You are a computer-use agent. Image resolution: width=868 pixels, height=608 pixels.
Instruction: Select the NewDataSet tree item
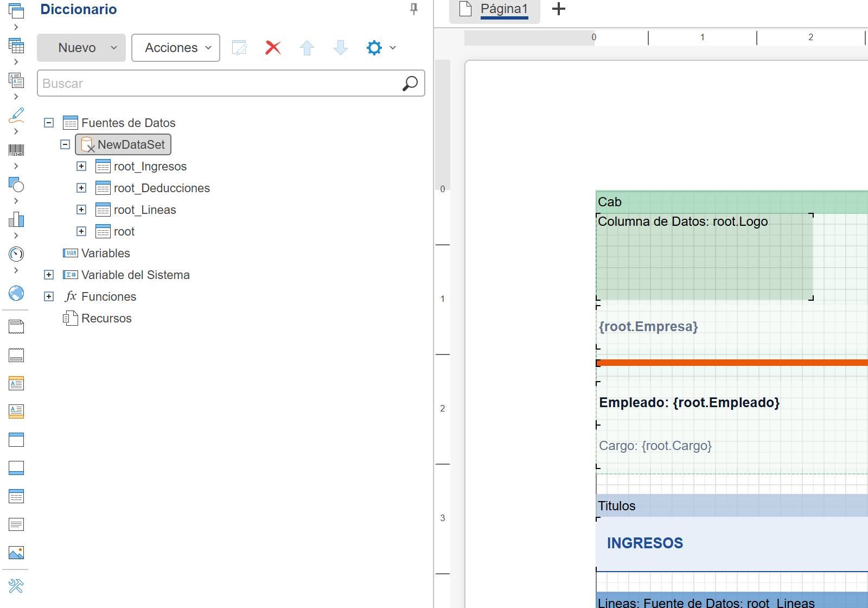(x=123, y=144)
